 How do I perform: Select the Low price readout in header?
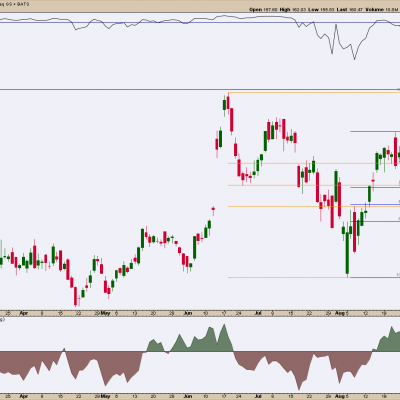(x=322, y=10)
